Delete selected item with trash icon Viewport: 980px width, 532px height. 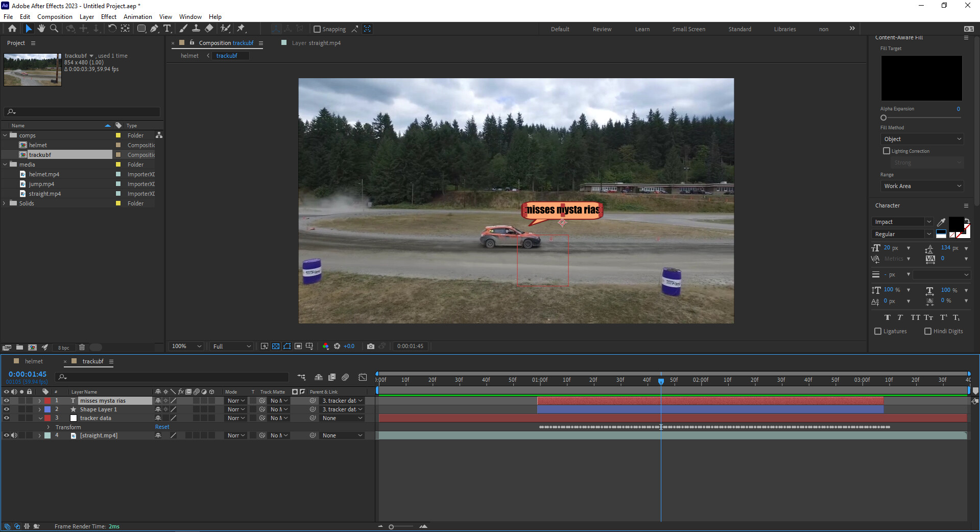tap(82, 347)
